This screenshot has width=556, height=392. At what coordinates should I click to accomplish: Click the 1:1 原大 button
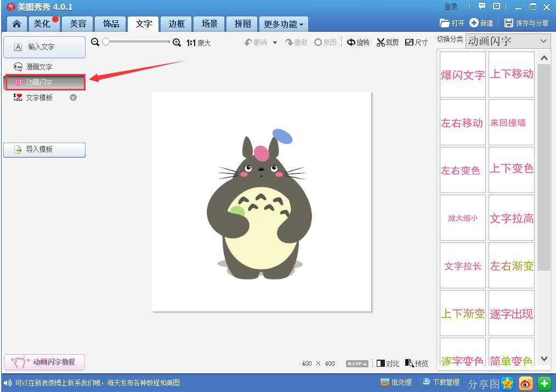(198, 43)
